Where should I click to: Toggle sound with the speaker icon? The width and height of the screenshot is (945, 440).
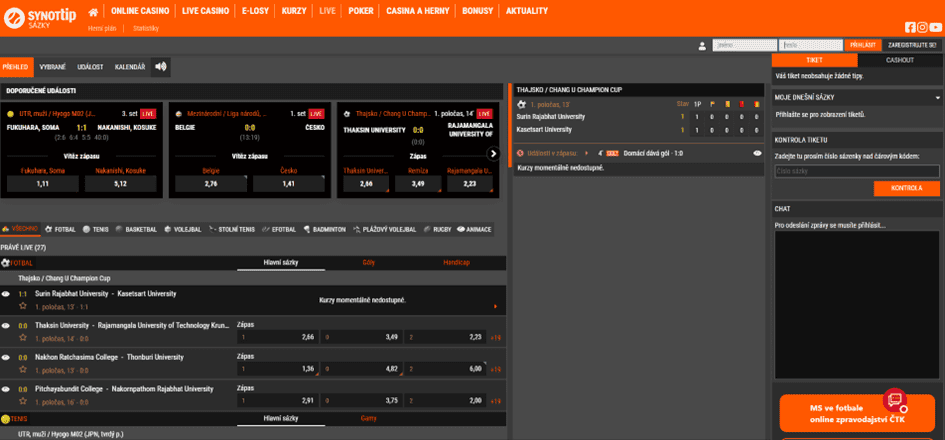(160, 67)
